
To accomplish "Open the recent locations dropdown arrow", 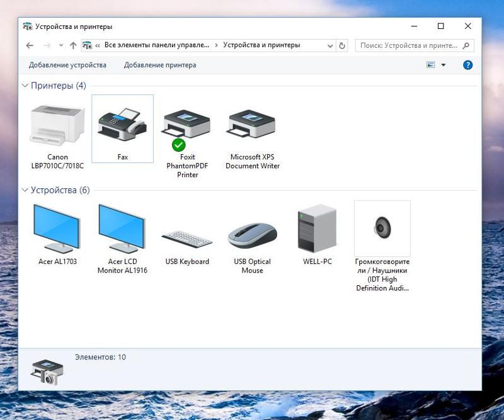I will point(61,45).
